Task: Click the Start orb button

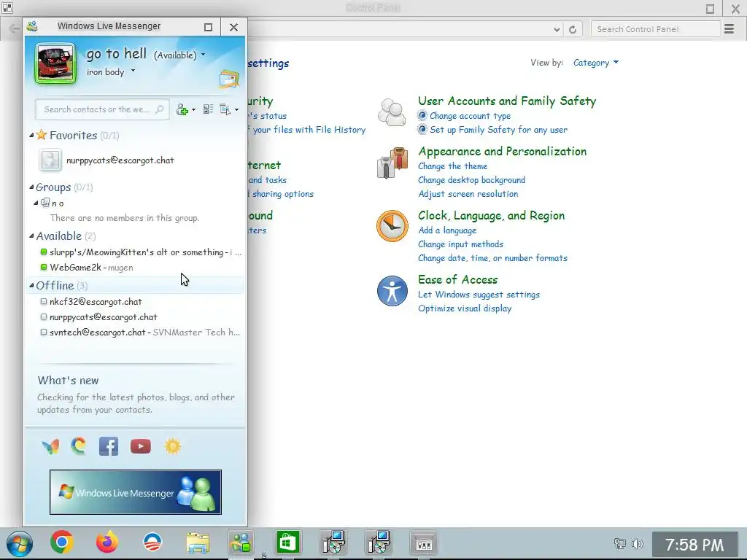Action: [20, 543]
